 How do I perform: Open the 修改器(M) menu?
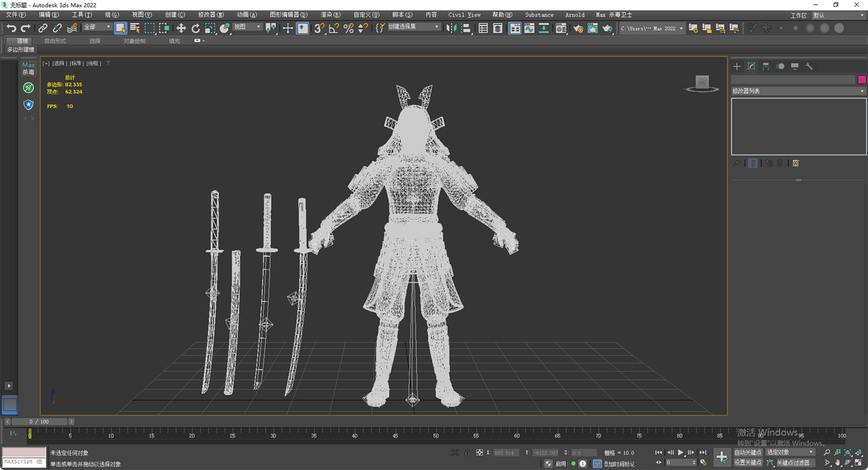(x=211, y=15)
